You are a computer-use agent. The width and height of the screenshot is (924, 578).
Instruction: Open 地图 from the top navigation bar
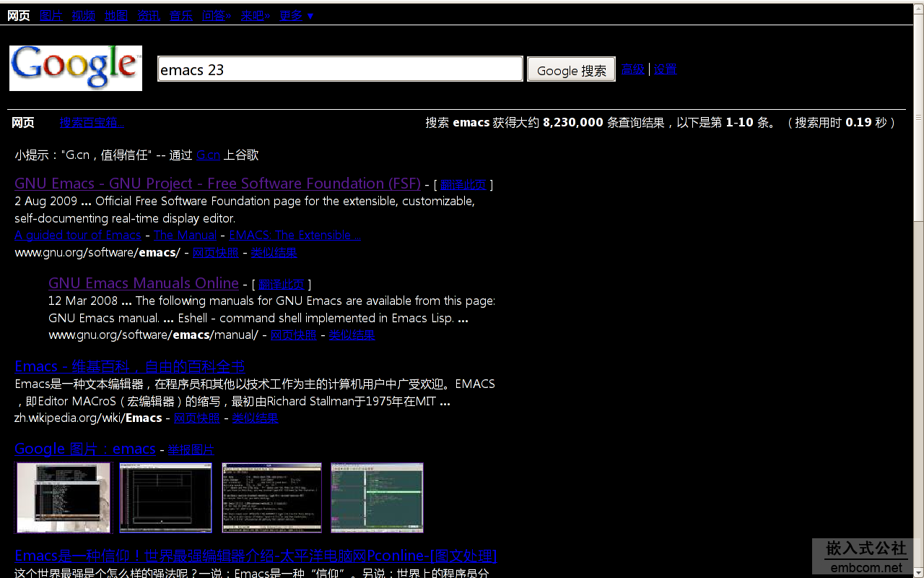click(x=116, y=15)
